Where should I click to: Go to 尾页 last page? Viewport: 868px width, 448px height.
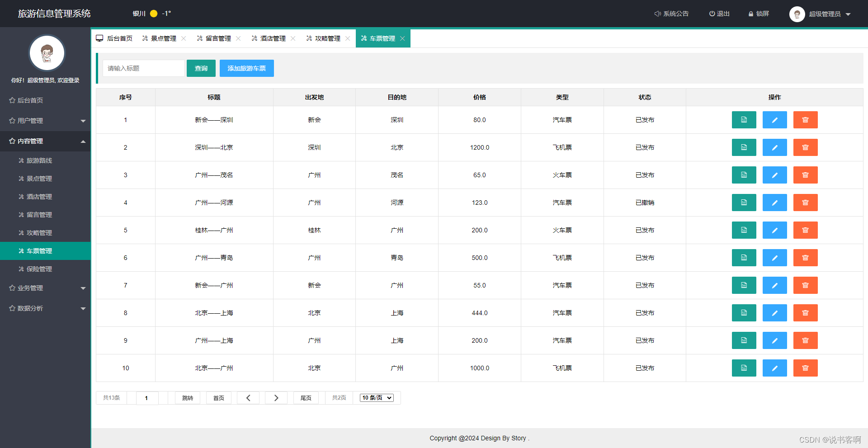[x=306, y=398]
